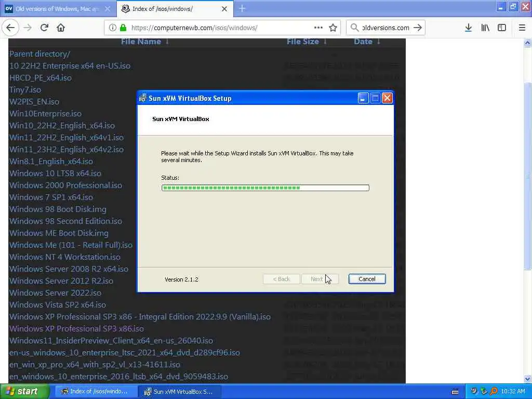
Task: Click Windows 10 LTSB x64.iso
Action: click(55, 174)
